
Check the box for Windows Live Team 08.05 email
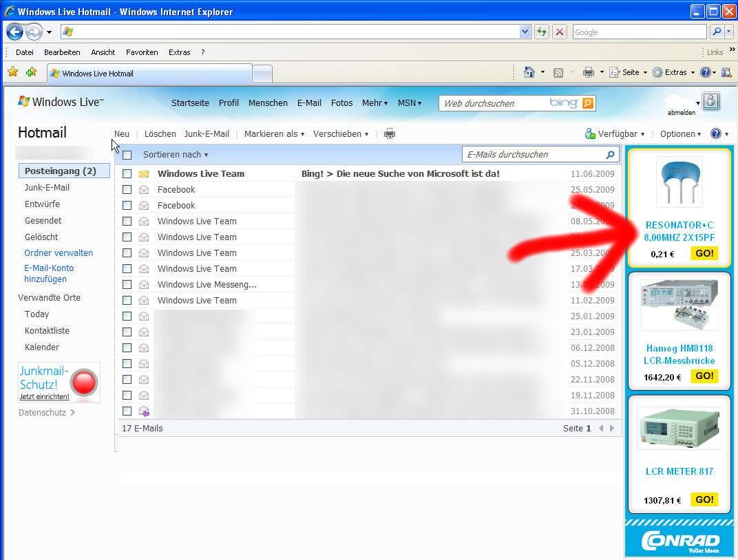click(x=127, y=221)
